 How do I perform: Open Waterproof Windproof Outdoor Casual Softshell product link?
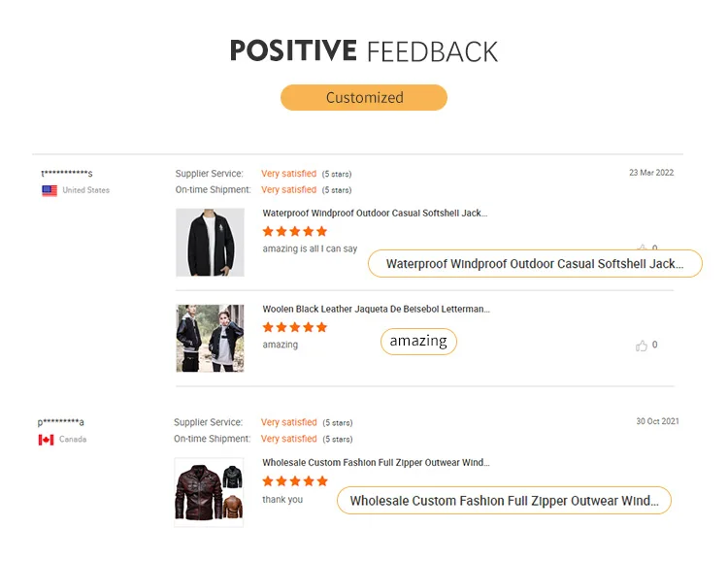pos(375,214)
